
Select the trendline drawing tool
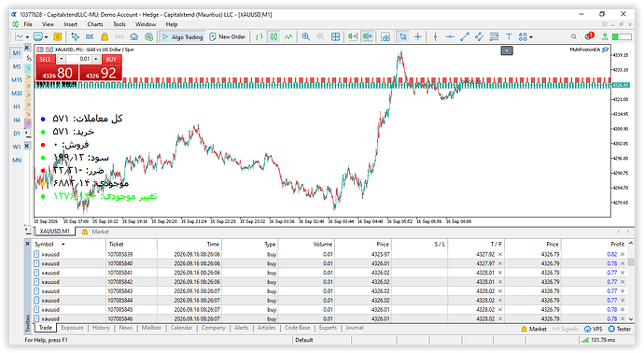point(465,36)
